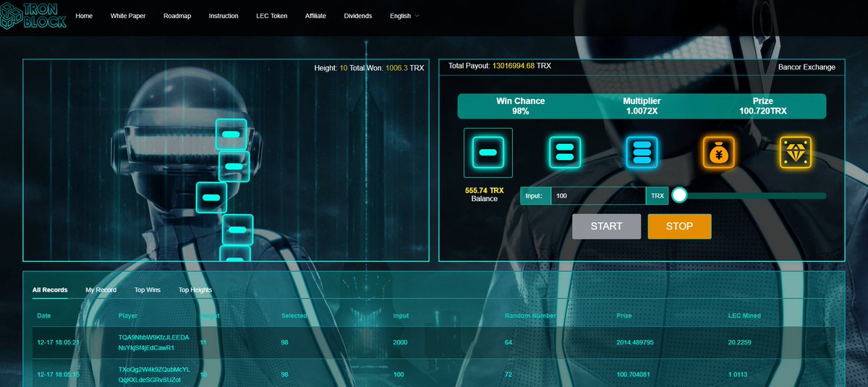Switch to the Top Heights tab
Viewport: 868px width, 387px height.
point(195,290)
